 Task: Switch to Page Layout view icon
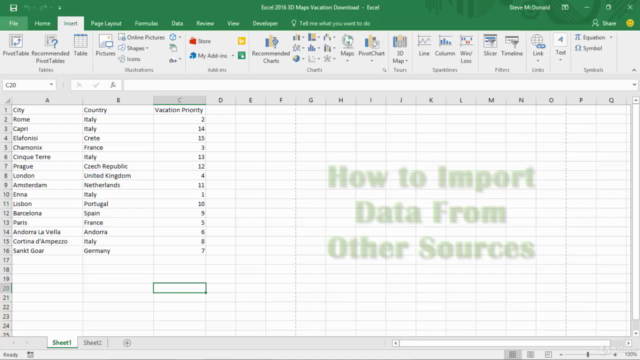(530, 354)
